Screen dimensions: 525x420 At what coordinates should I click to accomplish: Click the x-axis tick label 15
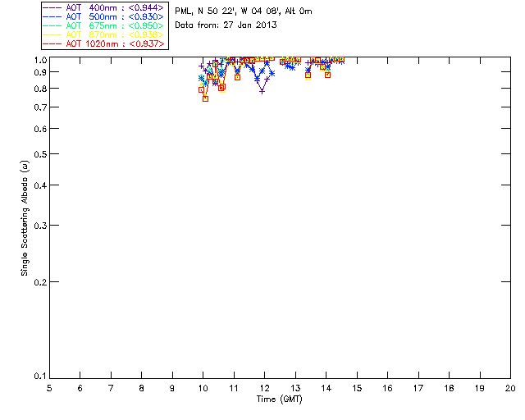[x=357, y=388]
